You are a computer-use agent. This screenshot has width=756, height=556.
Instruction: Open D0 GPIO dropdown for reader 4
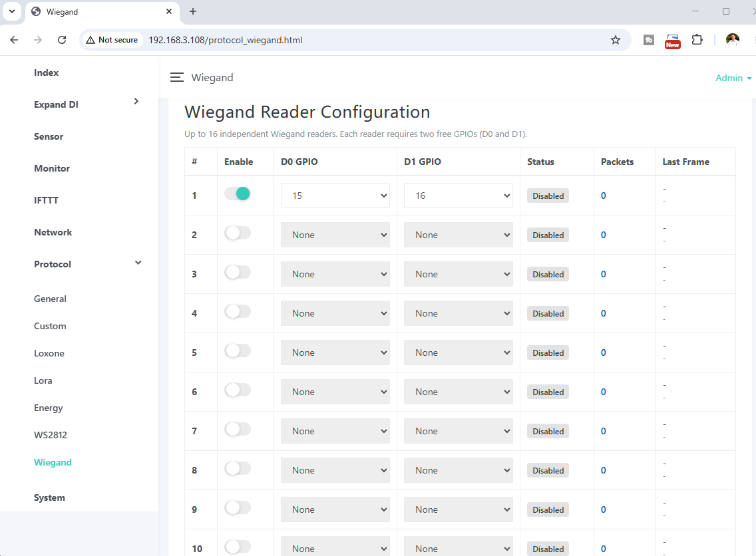pos(335,313)
